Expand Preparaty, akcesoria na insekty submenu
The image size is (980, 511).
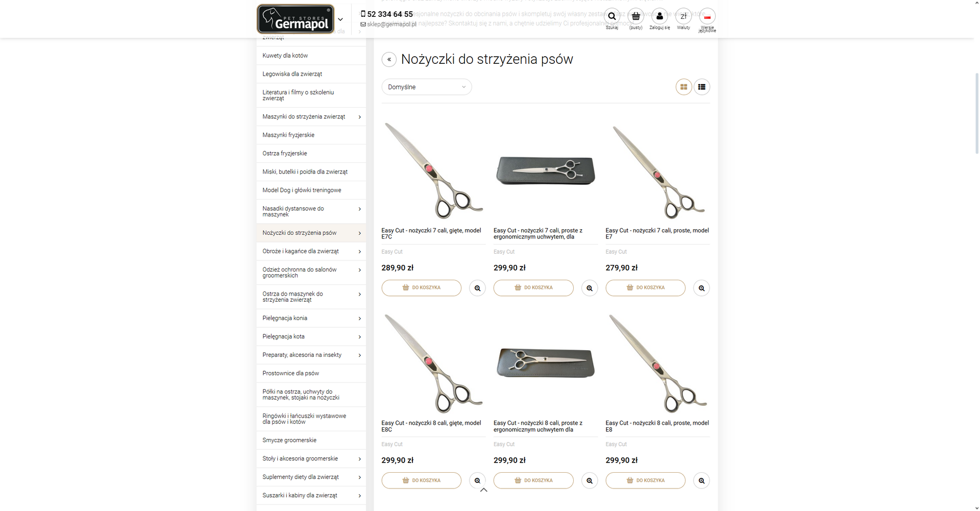click(360, 355)
